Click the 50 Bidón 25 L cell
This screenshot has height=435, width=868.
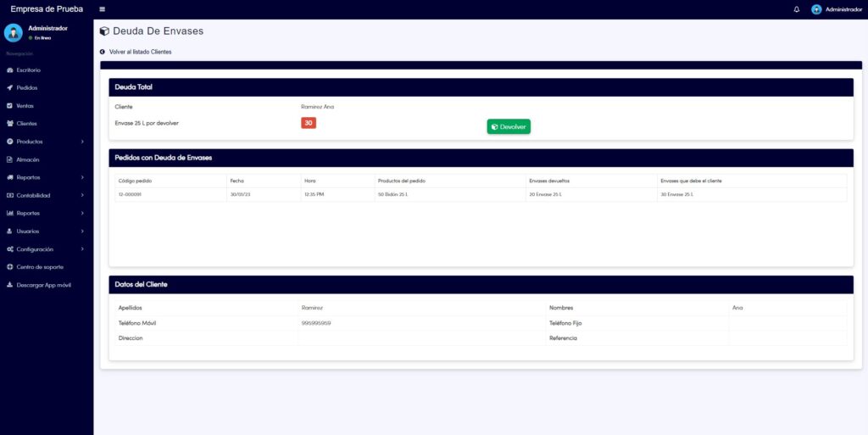450,195
